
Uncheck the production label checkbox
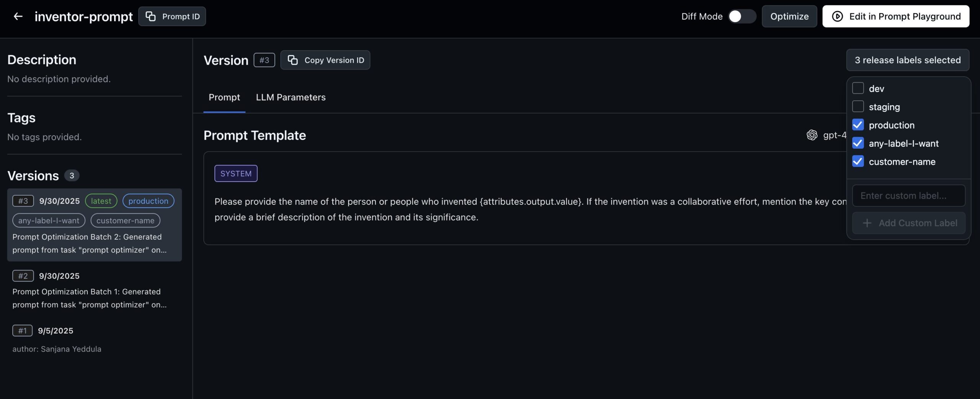coord(858,125)
